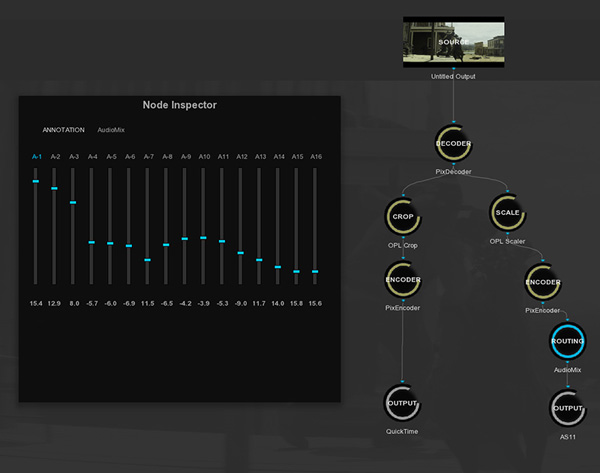Viewport: 600px width, 473px height.
Task: Click the A-8 channel fader handle
Action: tap(166, 245)
